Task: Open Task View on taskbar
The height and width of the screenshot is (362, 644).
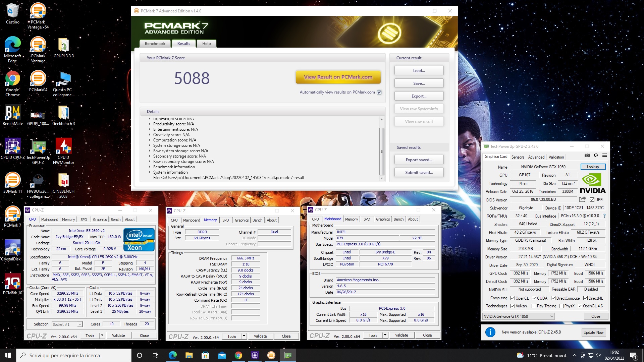Action: coord(155,355)
